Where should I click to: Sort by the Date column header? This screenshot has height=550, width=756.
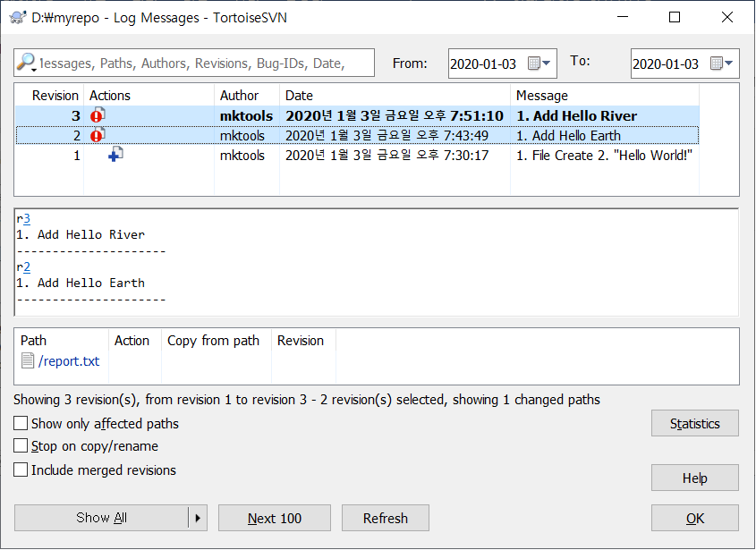[395, 96]
